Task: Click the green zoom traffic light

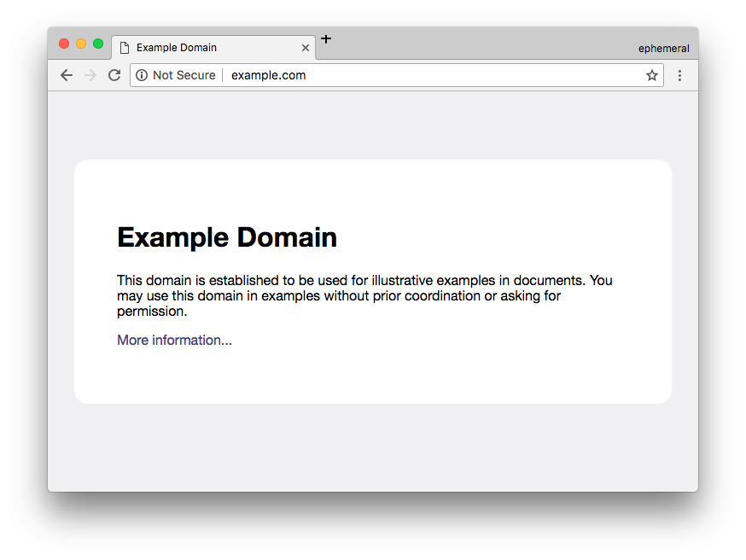Action: point(98,43)
